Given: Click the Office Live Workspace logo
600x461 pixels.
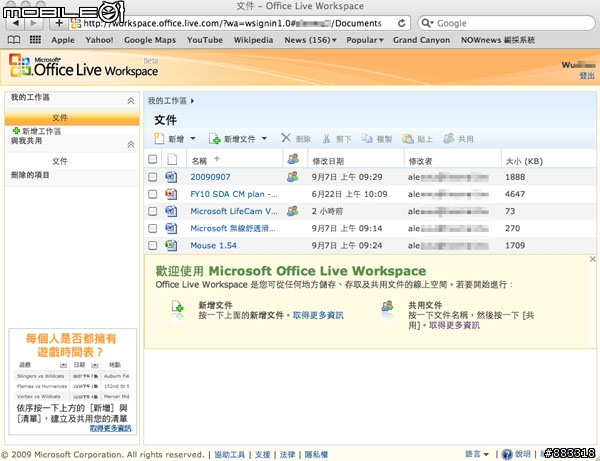Looking at the screenshot, I should [83, 66].
